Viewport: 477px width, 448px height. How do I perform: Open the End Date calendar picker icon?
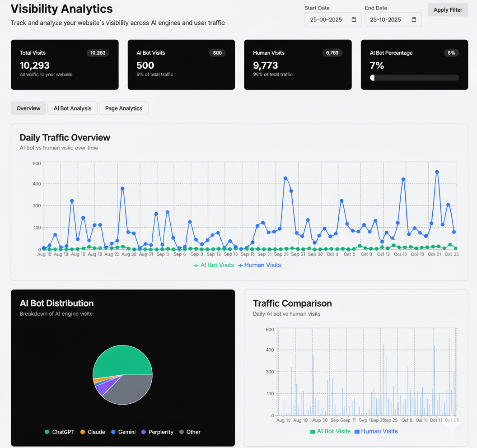pyautogui.click(x=414, y=20)
